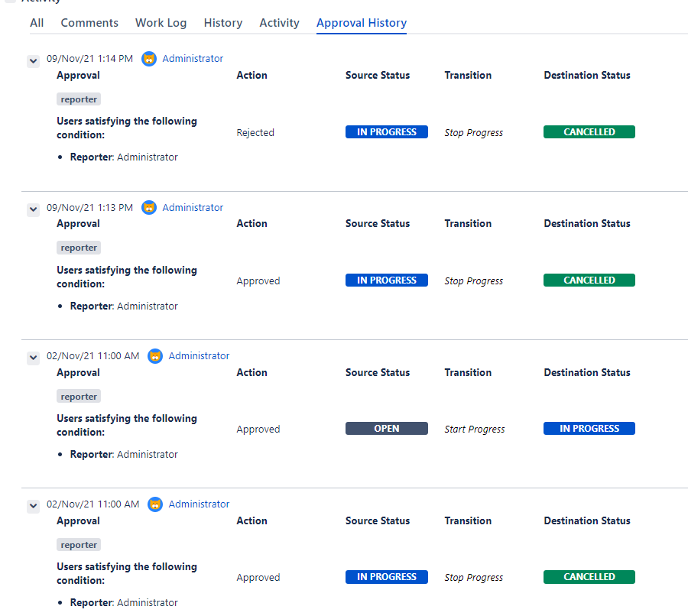Open the Comments tab
Viewport: 688px width, 616px height.
(x=89, y=23)
